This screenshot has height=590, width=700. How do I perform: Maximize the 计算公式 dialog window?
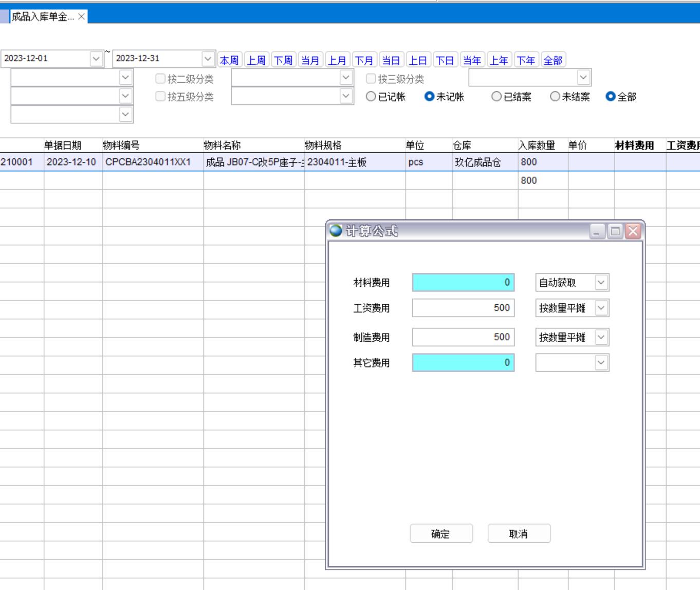click(x=615, y=231)
